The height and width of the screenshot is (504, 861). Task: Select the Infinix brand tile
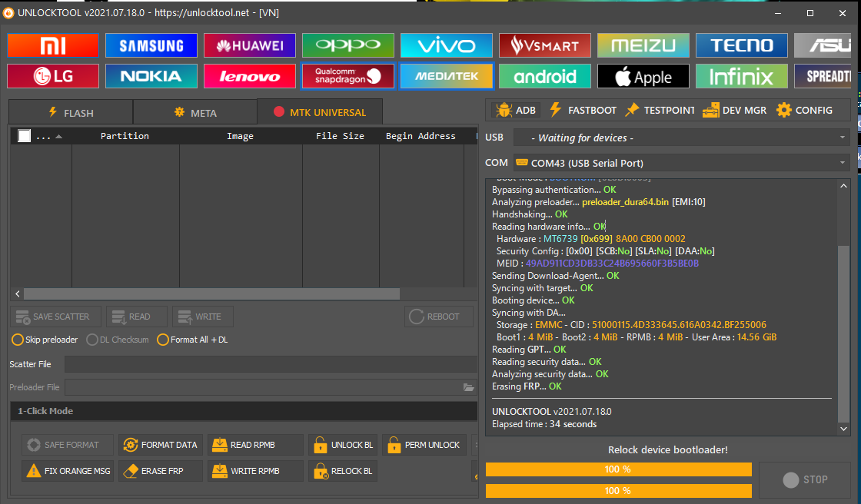[x=742, y=76]
